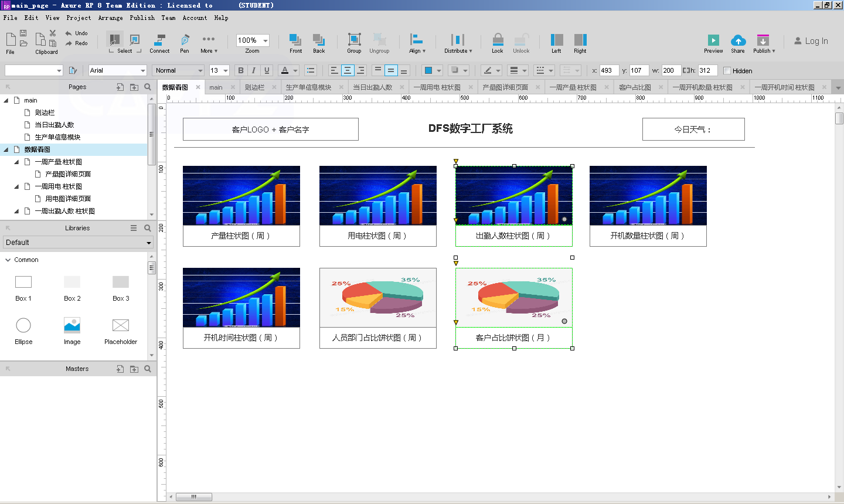Viewport: 844px width, 504px height.
Task: Toggle italic text formatting
Action: click(254, 70)
